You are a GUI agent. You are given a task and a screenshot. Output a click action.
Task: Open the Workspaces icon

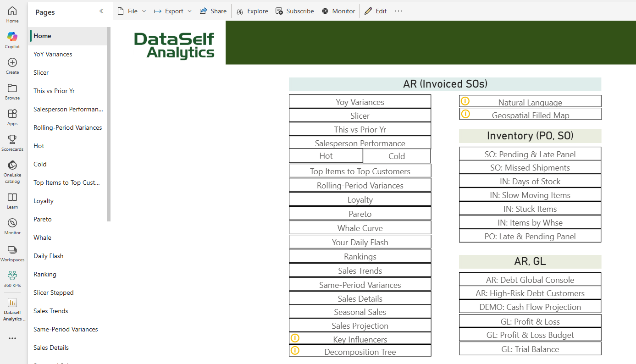tap(12, 250)
